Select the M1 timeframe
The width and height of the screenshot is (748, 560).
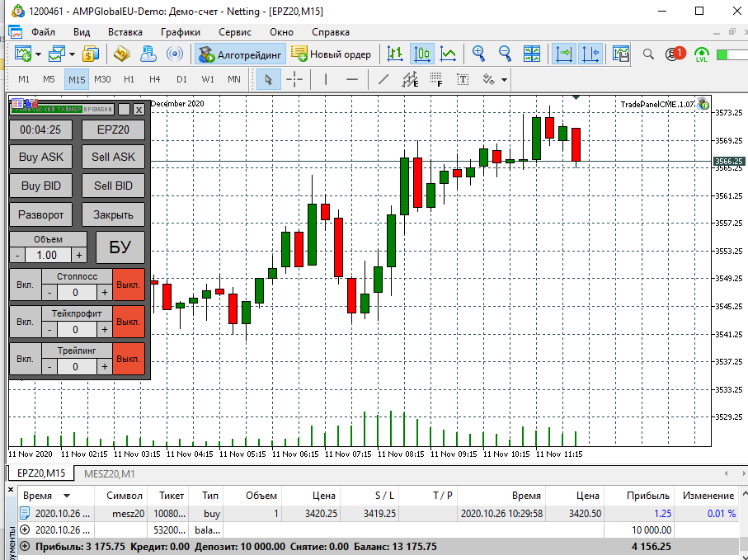point(24,80)
